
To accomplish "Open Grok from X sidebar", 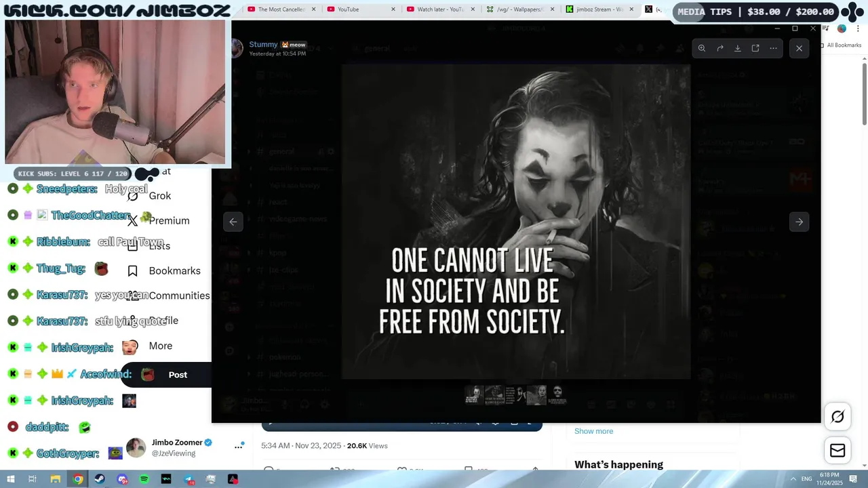I will click(x=160, y=196).
